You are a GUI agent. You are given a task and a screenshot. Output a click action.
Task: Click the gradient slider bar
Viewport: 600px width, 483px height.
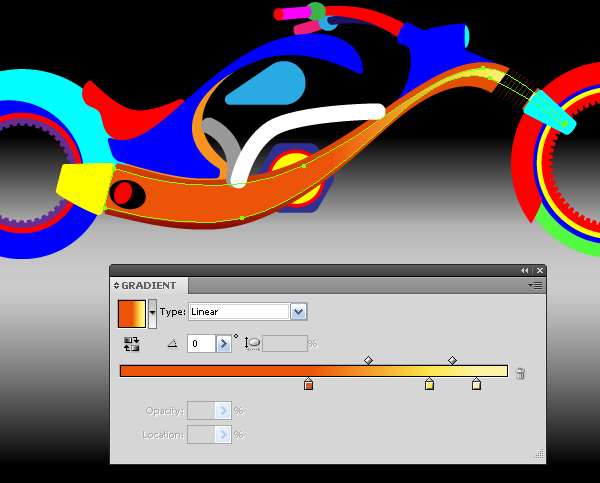coord(314,371)
